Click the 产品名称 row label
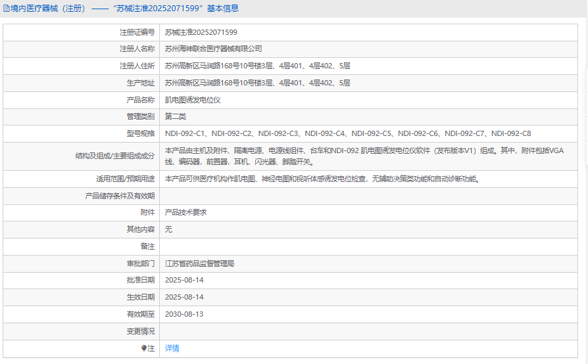 point(141,100)
